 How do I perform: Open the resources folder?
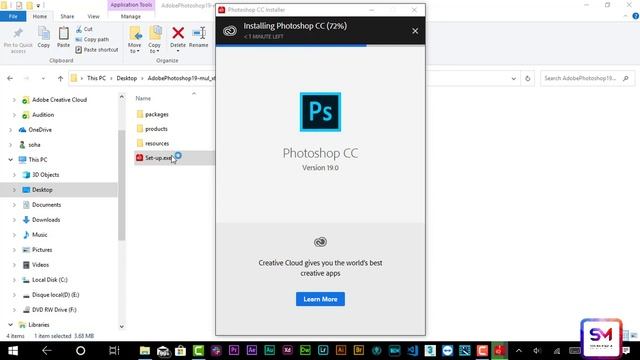point(157,143)
